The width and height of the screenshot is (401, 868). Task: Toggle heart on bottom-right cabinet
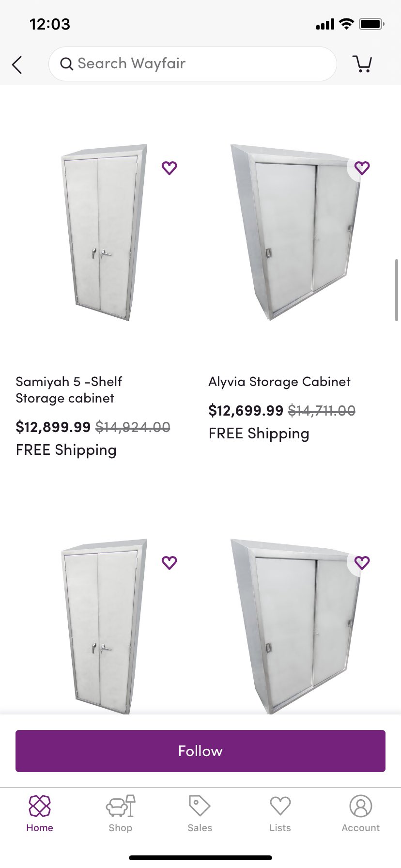362,562
